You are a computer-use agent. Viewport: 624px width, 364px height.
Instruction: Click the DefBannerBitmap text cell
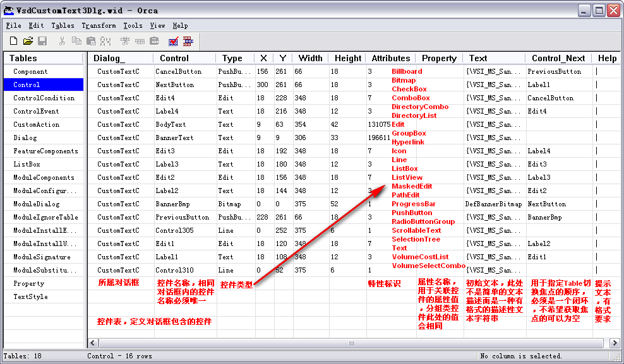493,204
